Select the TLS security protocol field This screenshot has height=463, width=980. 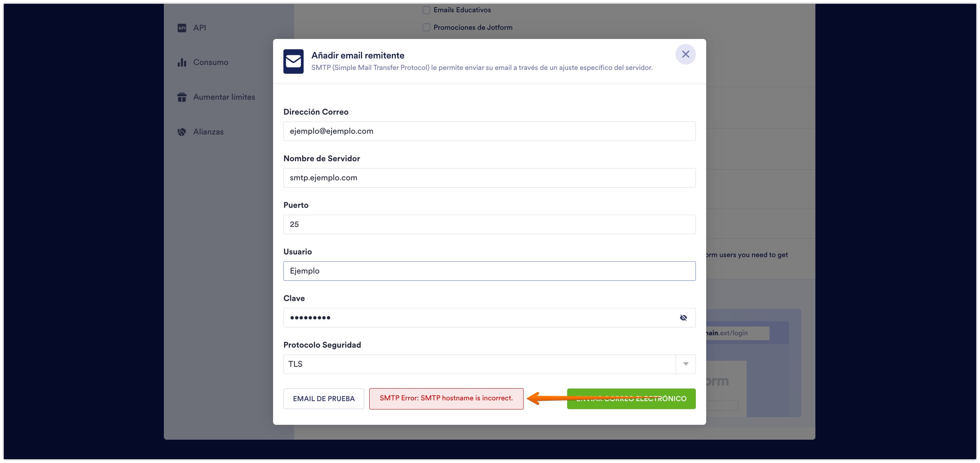coord(479,364)
